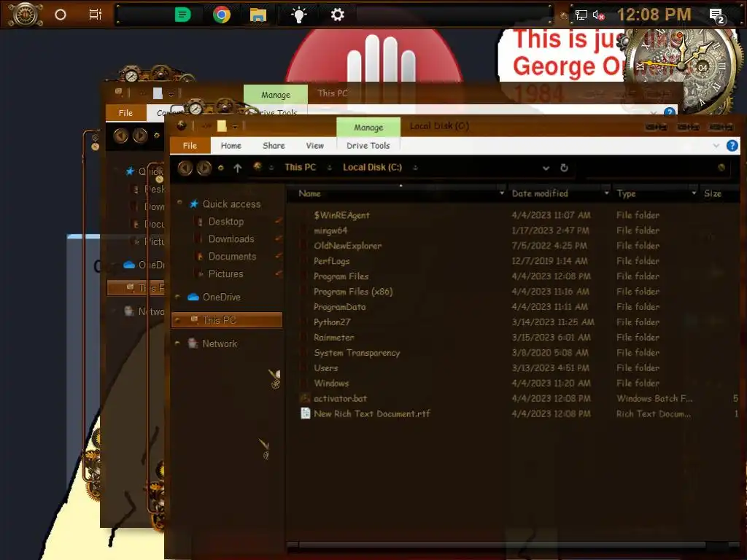Open Help in front Explorer window
Image resolution: width=747 pixels, height=560 pixels.
(x=732, y=146)
